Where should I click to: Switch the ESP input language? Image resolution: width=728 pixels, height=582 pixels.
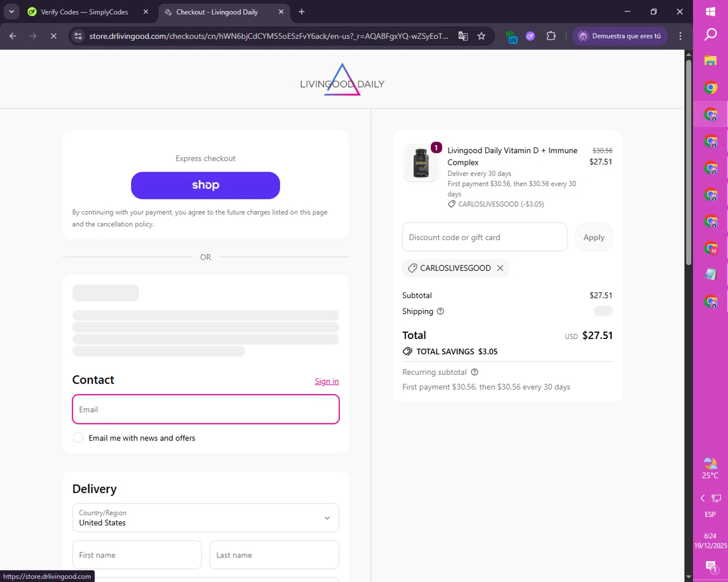pyautogui.click(x=711, y=515)
